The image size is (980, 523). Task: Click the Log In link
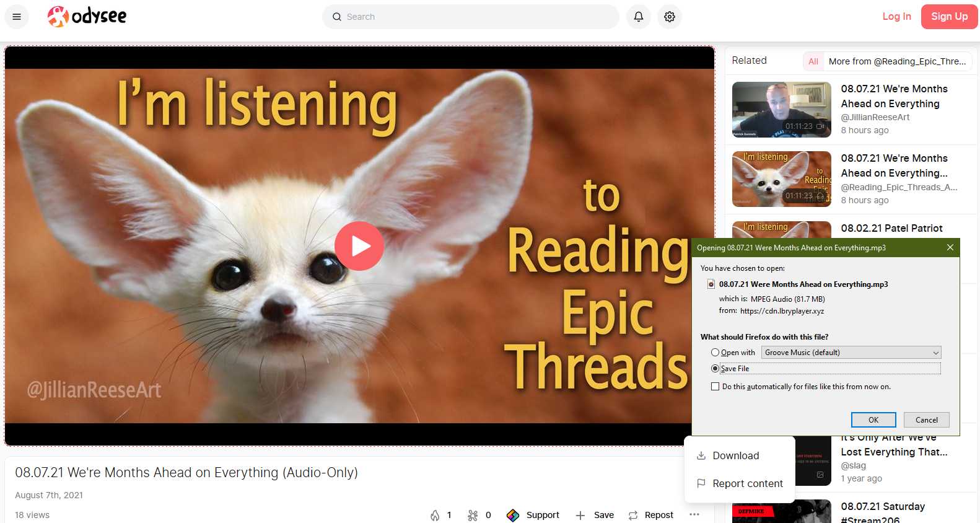(x=896, y=17)
